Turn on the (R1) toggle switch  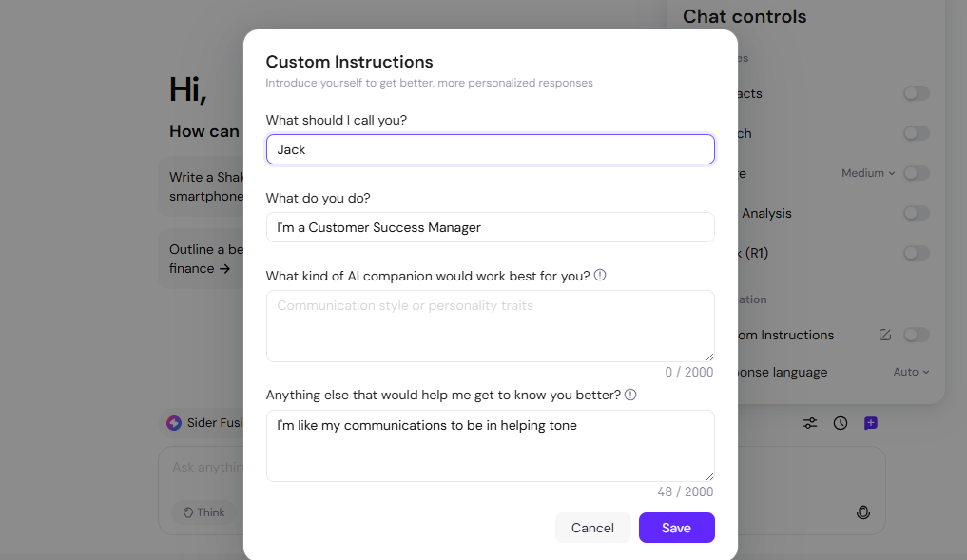pyautogui.click(x=917, y=253)
